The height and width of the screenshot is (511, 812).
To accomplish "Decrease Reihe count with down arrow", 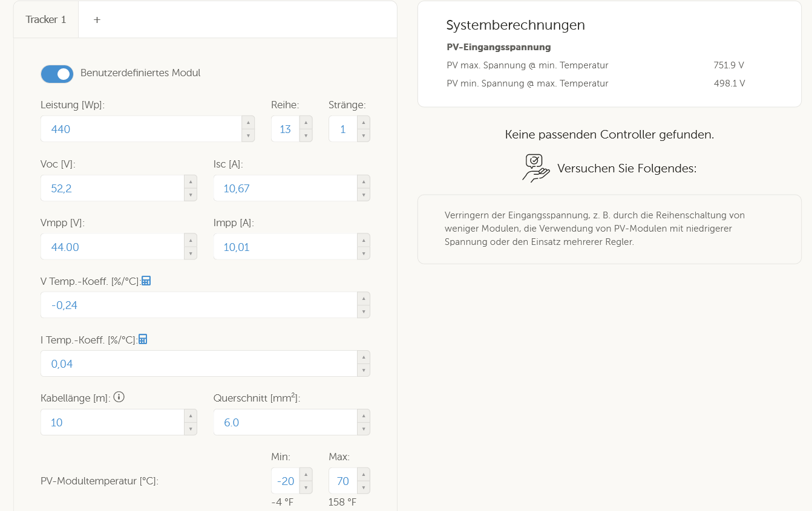I will tap(306, 135).
